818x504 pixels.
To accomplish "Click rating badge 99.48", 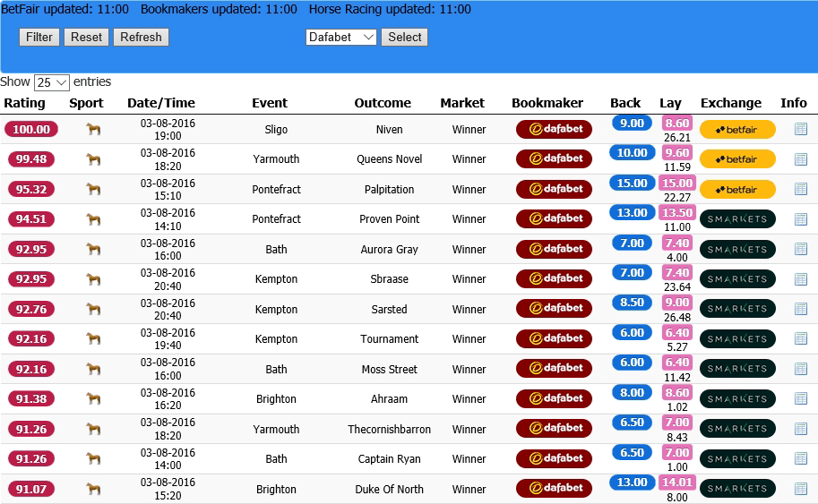I will [31, 159].
